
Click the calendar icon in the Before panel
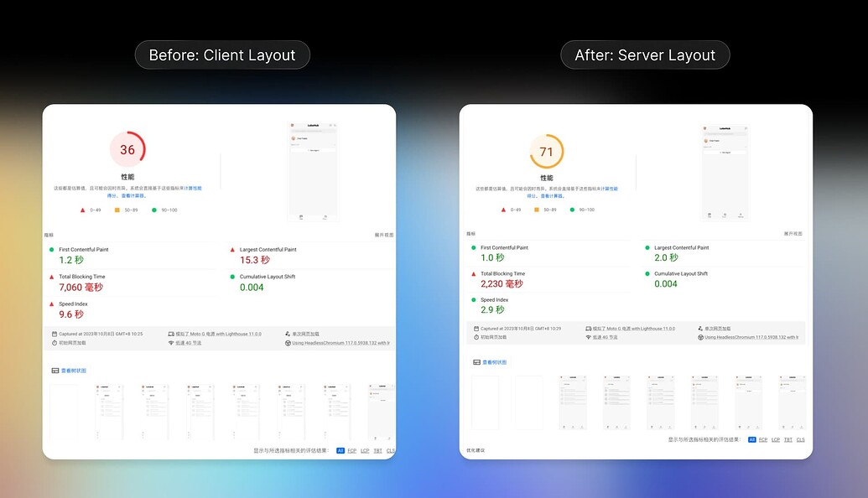coord(55,335)
